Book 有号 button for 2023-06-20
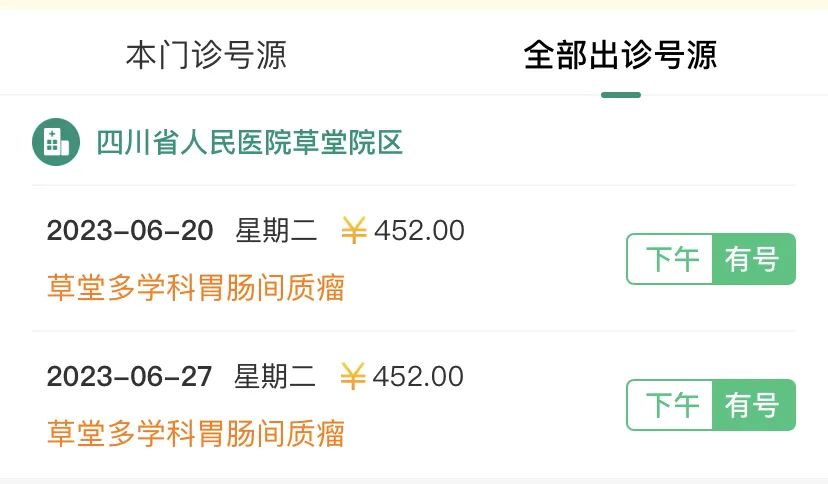 tap(754, 259)
